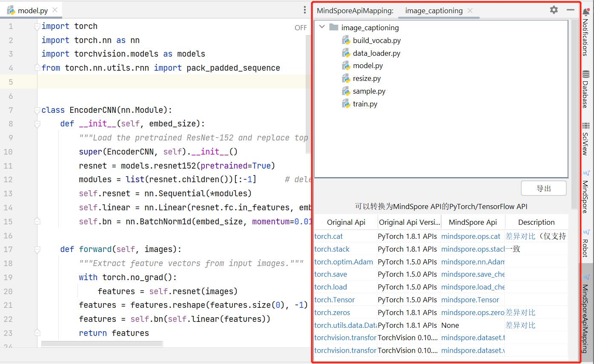
Task: Open the Robot side panel
Action: point(586,243)
